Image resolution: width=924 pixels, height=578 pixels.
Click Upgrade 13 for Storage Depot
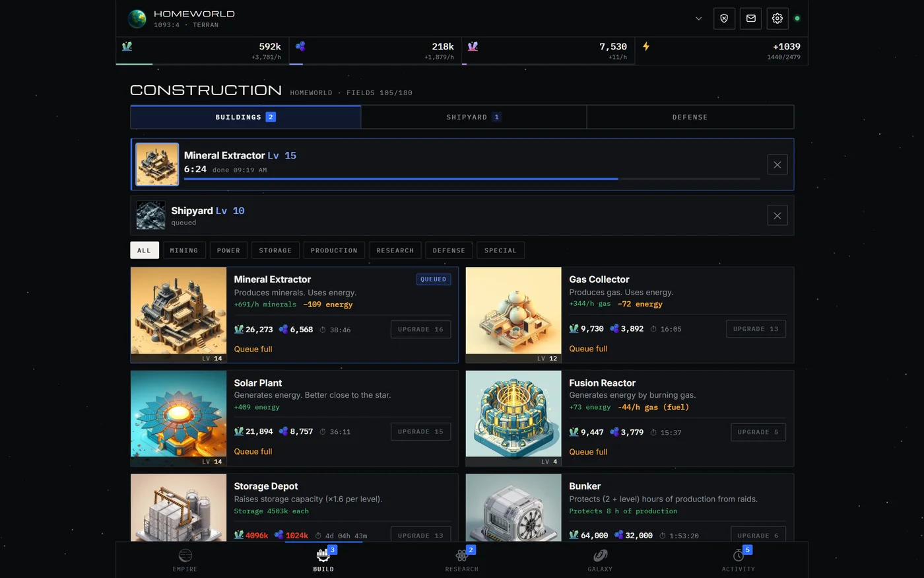coord(420,535)
